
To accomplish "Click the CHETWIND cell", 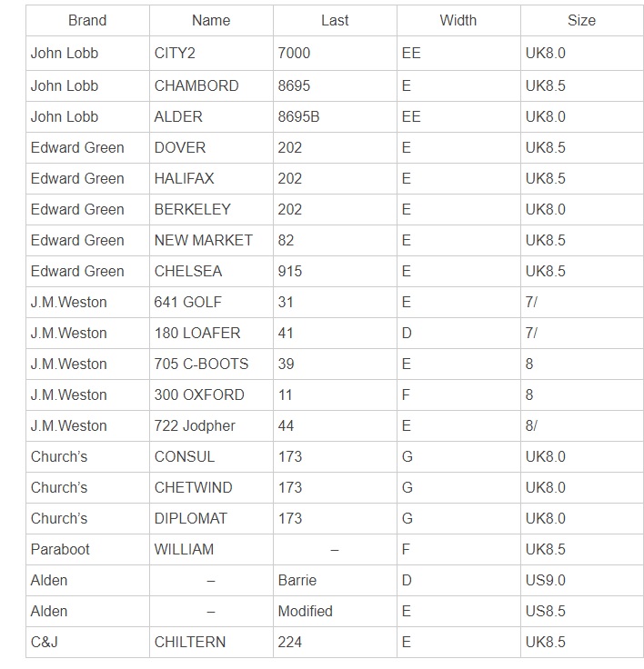I will (193, 487).
